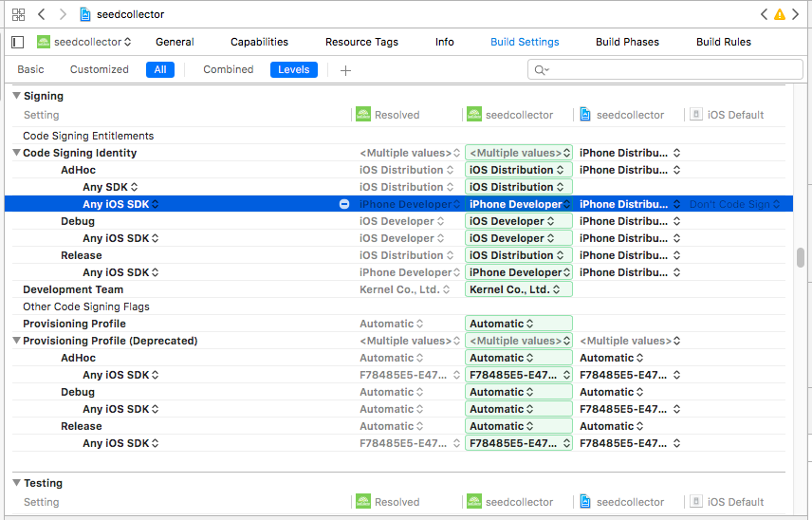Select the Customized filter option

click(x=100, y=69)
